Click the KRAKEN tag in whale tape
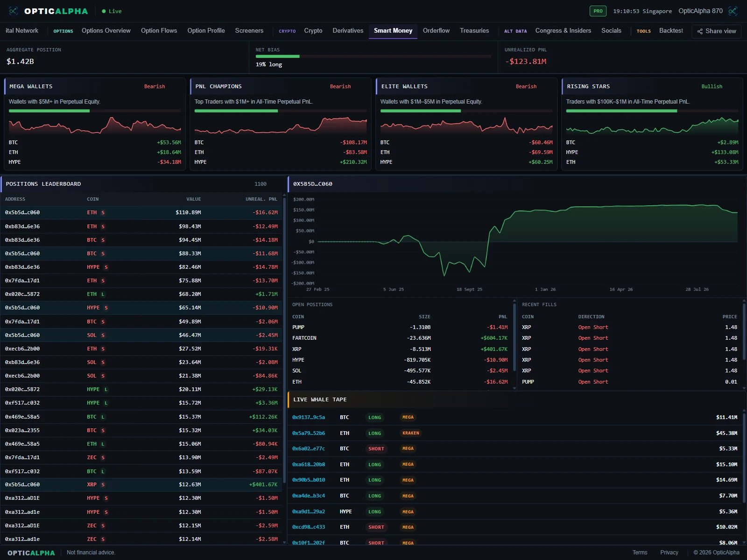Viewport: 747px width, 560px height. coord(411,434)
